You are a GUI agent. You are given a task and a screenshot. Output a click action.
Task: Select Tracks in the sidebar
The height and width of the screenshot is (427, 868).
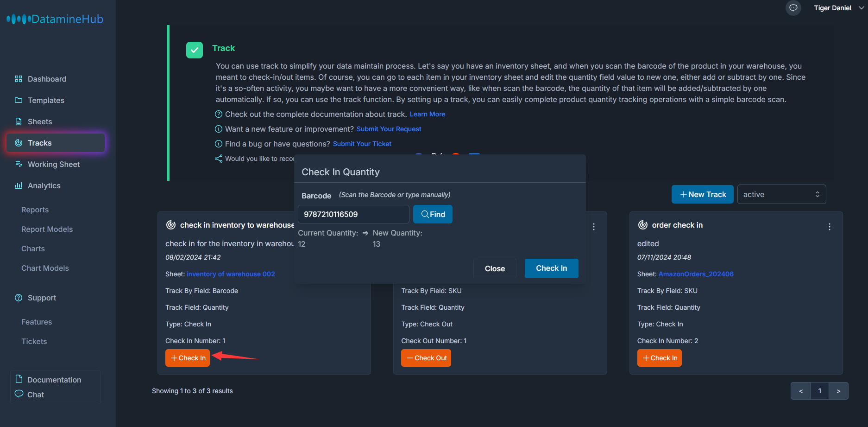coord(56,143)
